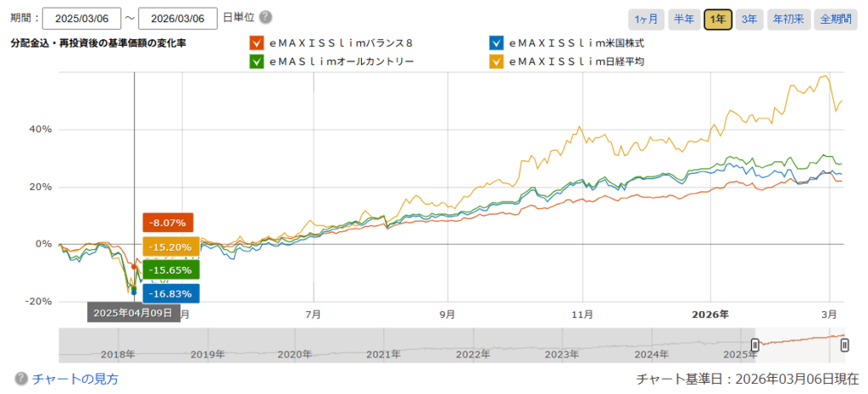The height and width of the screenshot is (394, 868).
Task: Click the help icon beside 日単位
Action: 265,18
